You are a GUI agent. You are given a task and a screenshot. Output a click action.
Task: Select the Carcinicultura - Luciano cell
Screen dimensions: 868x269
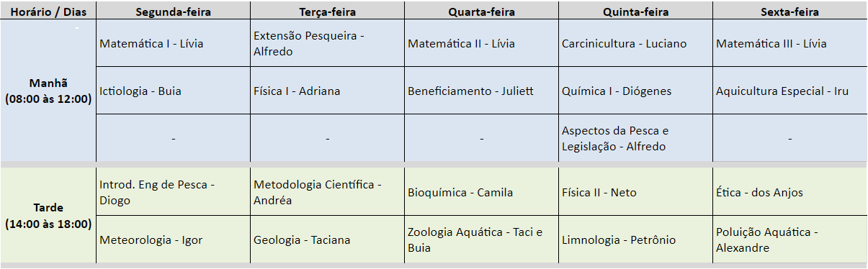[x=635, y=43]
